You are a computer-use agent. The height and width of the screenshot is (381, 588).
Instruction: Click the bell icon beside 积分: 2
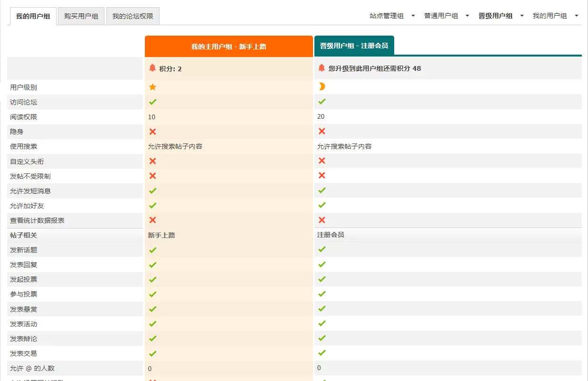152,68
